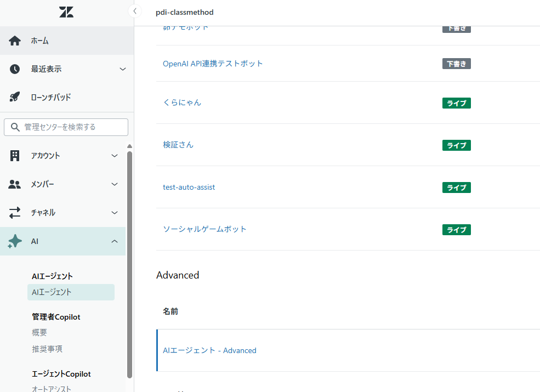Click the Account building icon
The height and width of the screenshot is (392, 540).
click(15, 156)
